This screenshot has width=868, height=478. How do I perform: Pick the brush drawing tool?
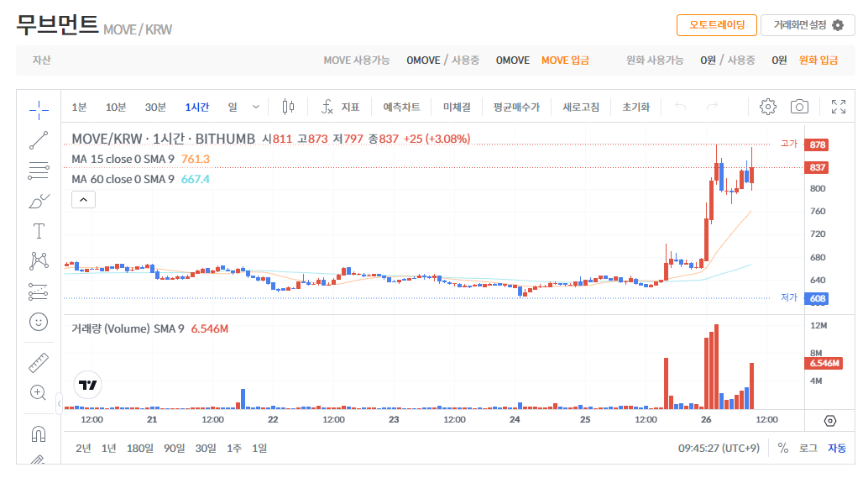point(39,201)
